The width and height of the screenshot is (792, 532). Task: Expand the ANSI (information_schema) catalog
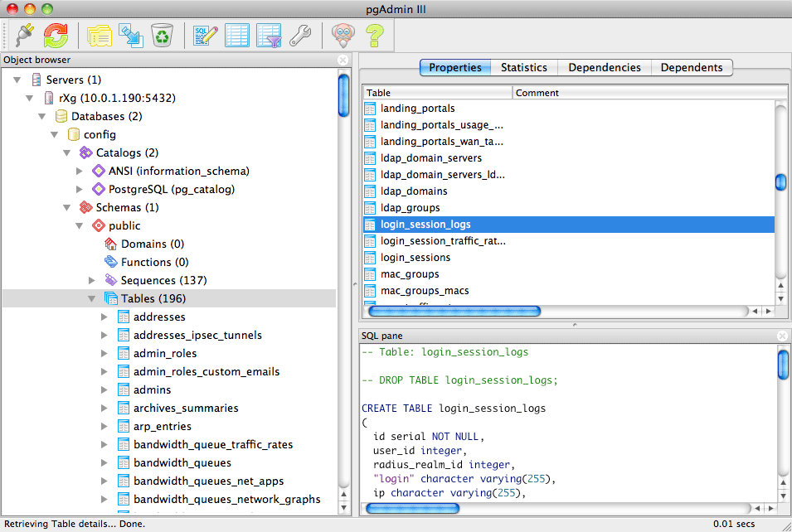click(80, 171)
